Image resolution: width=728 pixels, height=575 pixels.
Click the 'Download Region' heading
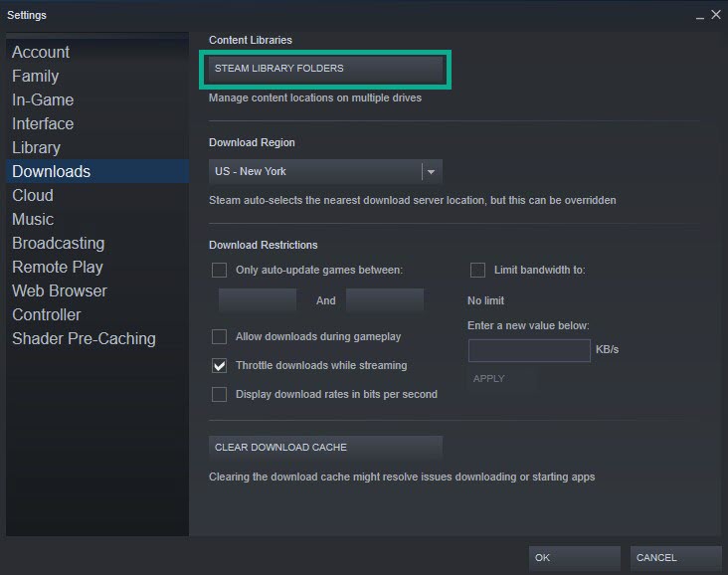pyautogui.click(x=252, y=142)
